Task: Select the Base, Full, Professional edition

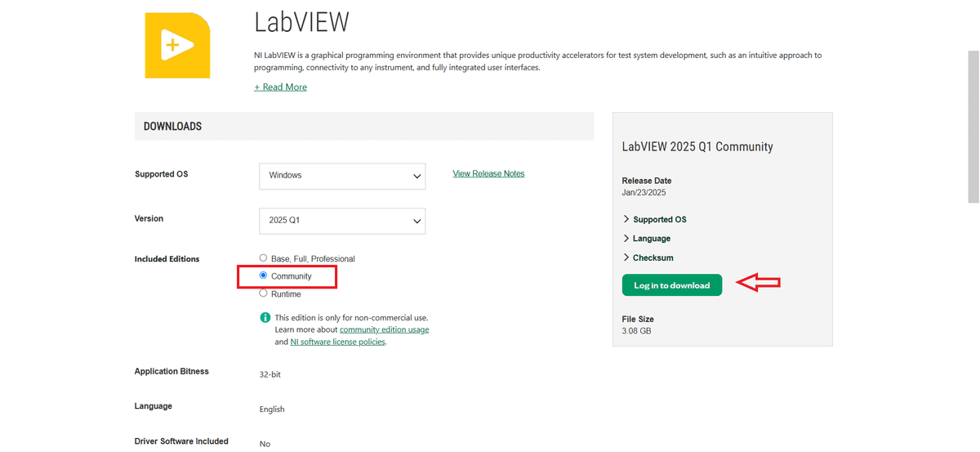Action: (x=263, y=258)
